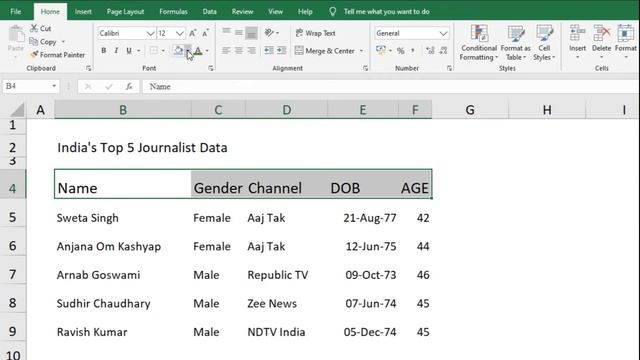Toggle Wrap Text
This screenshot has width=640, height=360.
tap(315, 33)
